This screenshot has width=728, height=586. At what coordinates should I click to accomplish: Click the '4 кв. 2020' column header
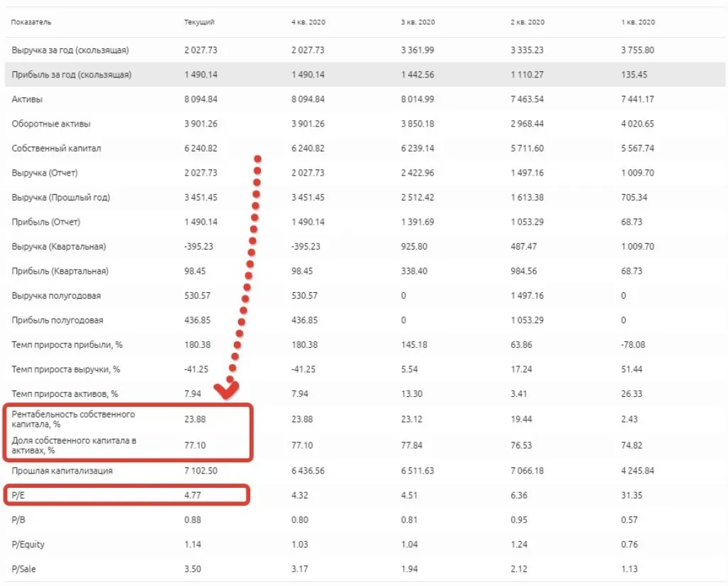(308, 23)
